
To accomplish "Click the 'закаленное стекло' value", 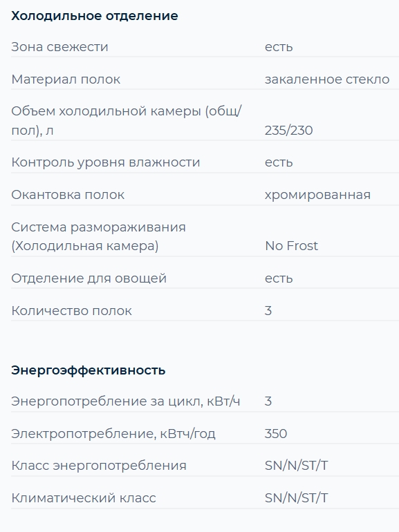I will point(327,79).
